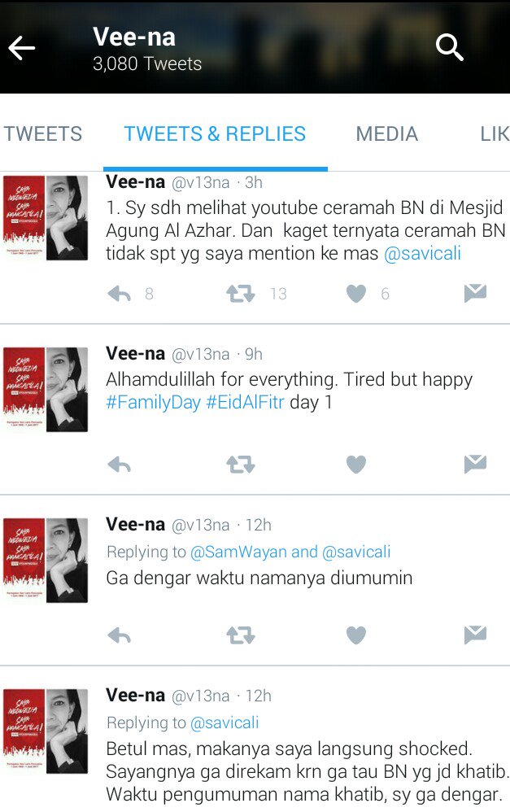Tap the avatar on the 9h tweet
The height and width of the screenshot is (812, 510).
[x=46, y=390]
